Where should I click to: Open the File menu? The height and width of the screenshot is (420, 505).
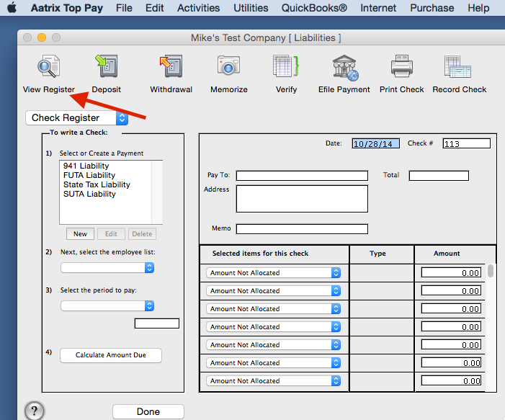(x=124, y=8)
